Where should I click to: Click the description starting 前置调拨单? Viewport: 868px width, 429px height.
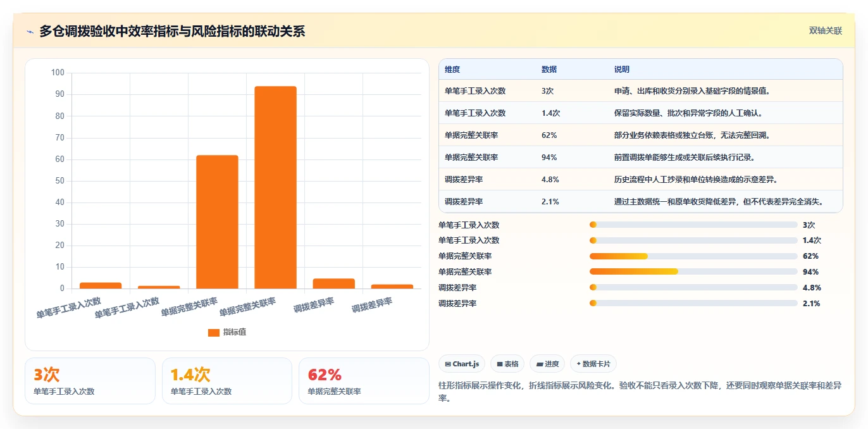pos(685,158)
